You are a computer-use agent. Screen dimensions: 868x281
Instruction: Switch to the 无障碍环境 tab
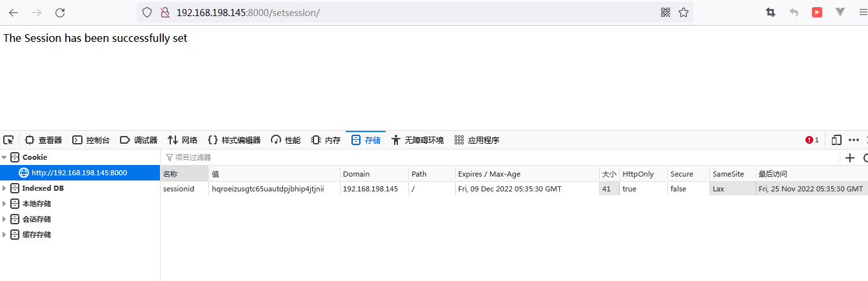tap(418, 140)
